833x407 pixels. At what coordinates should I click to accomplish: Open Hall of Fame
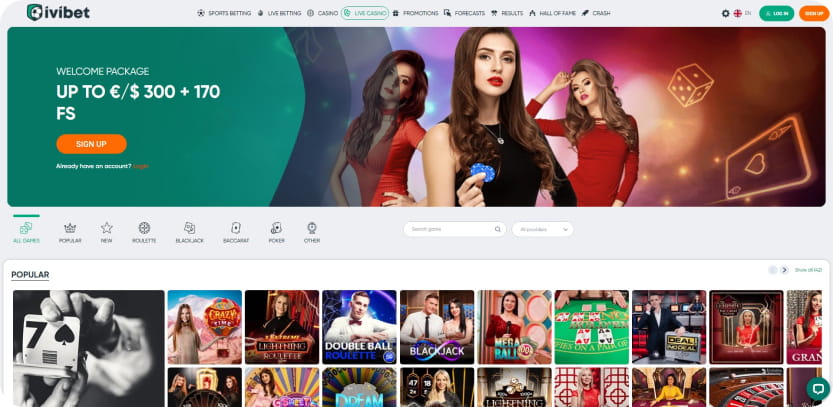[x=552, y=13]
